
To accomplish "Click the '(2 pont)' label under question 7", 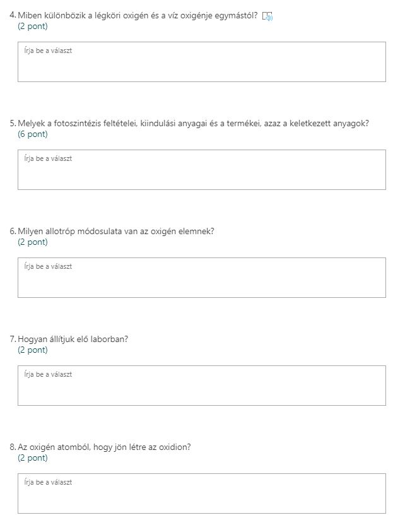I will click(x=33, y=350).
